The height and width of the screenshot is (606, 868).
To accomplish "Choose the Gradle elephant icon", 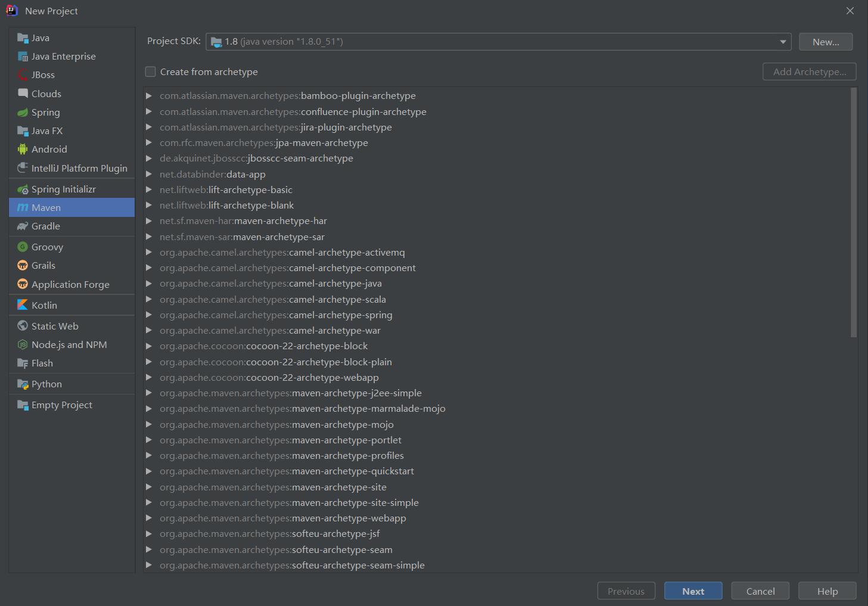I will click(x=23, y=226).
